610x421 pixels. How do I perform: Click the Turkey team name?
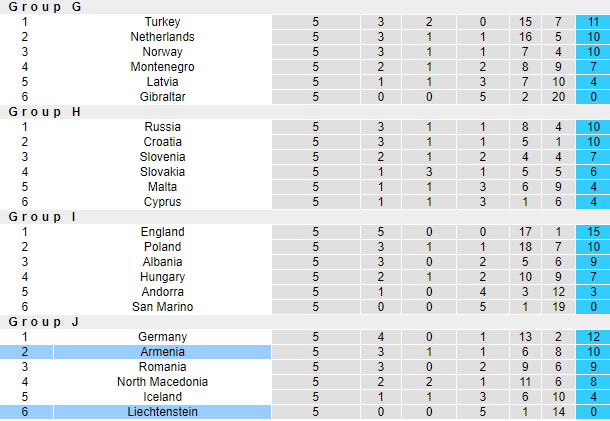[x=162, y=22]
